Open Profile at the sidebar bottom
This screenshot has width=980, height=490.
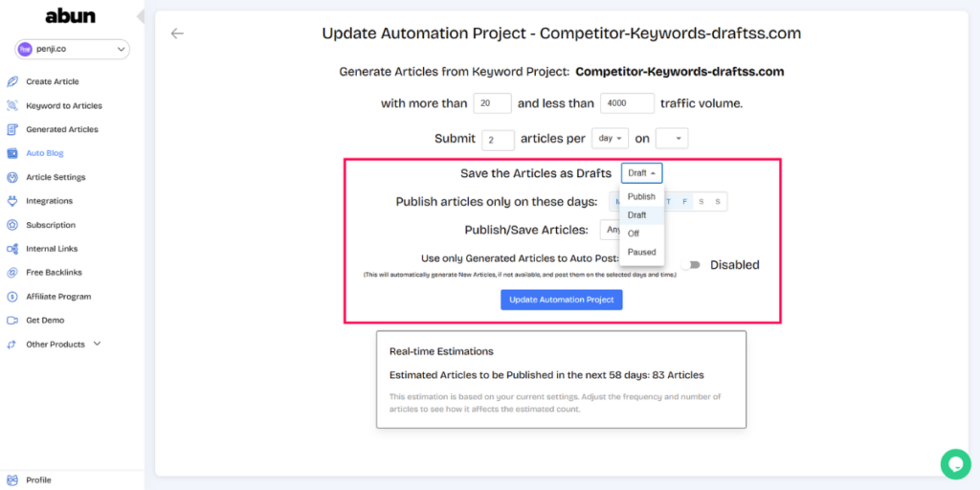coord(38,480)
